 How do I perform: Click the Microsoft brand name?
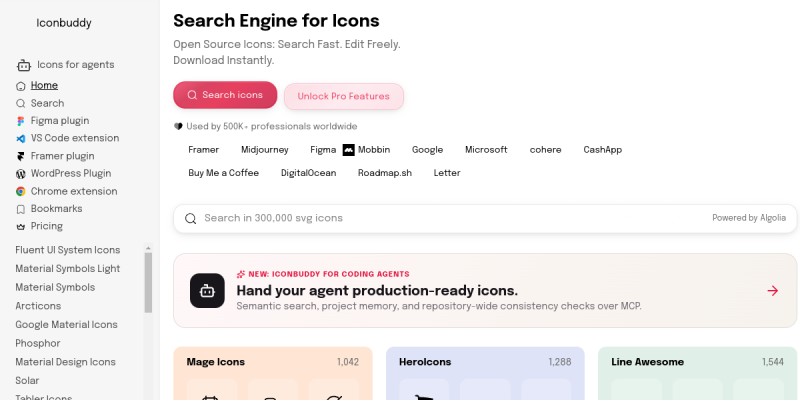tap(486, 150)
